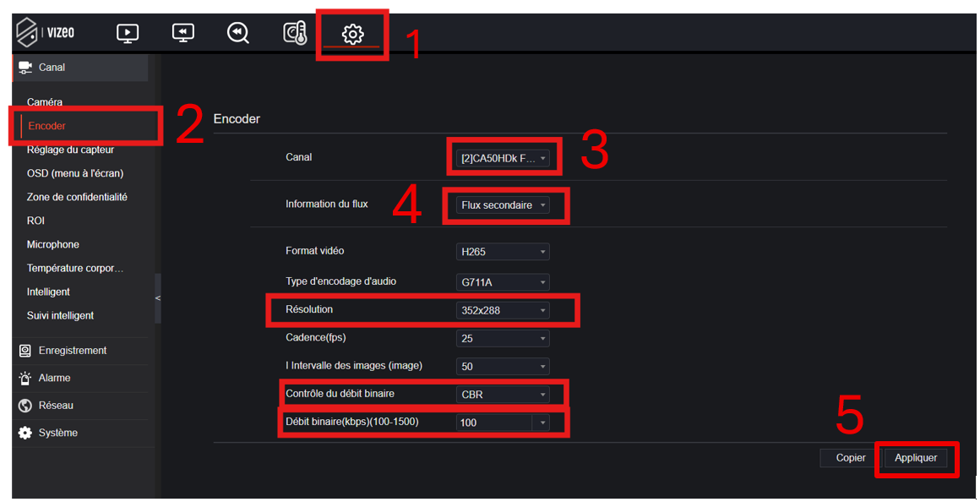Change the Format vidéo H265 dropdown

tap(503, 252)
